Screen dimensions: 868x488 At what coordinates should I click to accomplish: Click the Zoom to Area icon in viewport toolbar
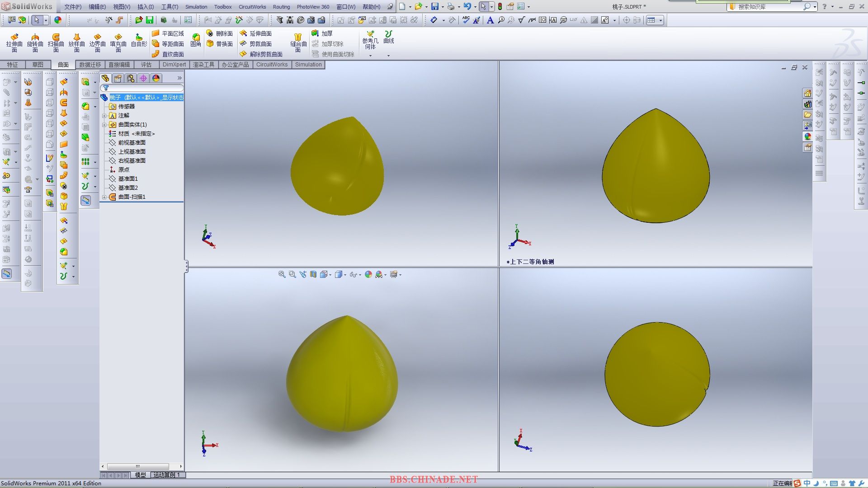(x=292, y=274)
